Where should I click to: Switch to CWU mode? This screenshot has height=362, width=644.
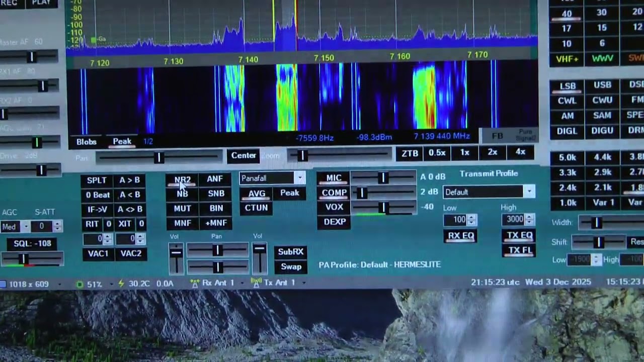[602, 101]
